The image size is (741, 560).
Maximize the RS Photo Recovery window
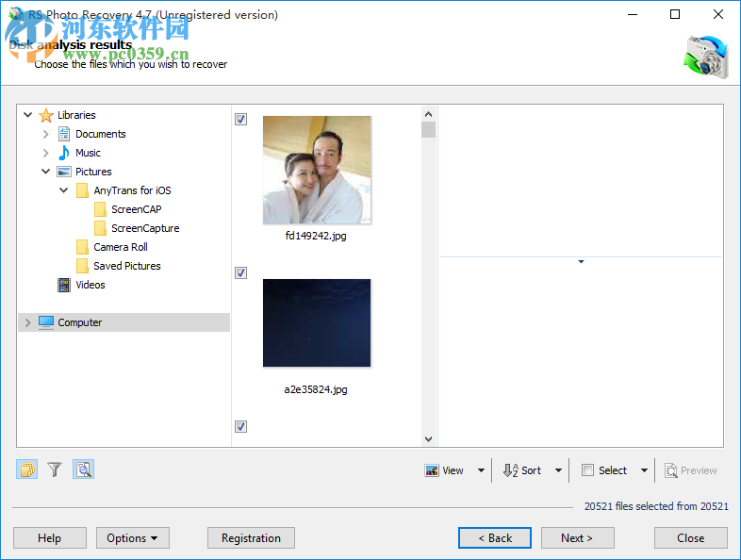coord(675,15)
